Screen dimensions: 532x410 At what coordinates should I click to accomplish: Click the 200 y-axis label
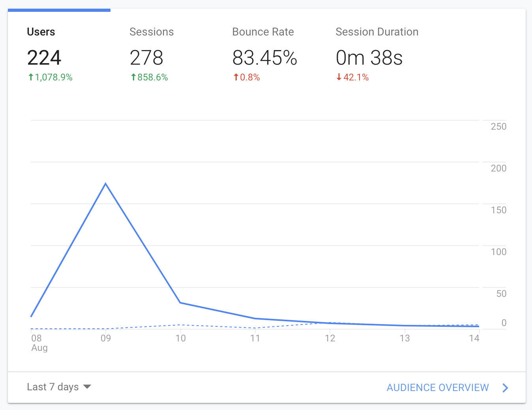pos(498,168)
